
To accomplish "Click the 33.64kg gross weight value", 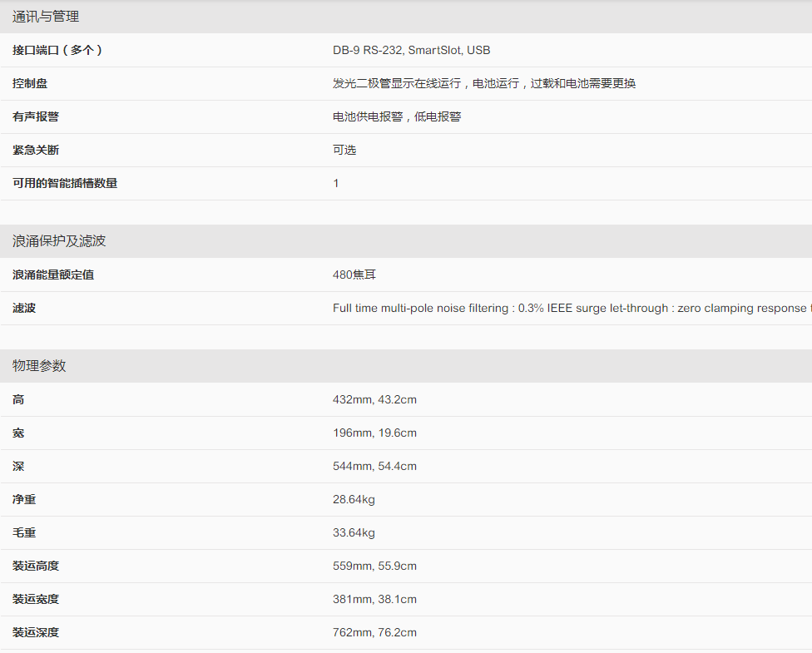I will tap(354, 532).
